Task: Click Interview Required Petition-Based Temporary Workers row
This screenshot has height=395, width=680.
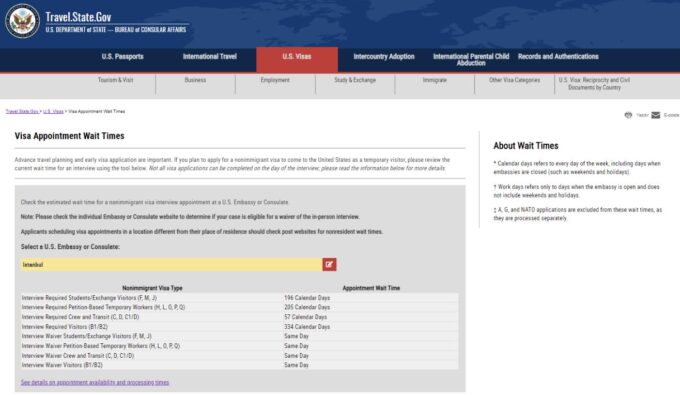Action: pyautogui.click(x=239, y=307)
